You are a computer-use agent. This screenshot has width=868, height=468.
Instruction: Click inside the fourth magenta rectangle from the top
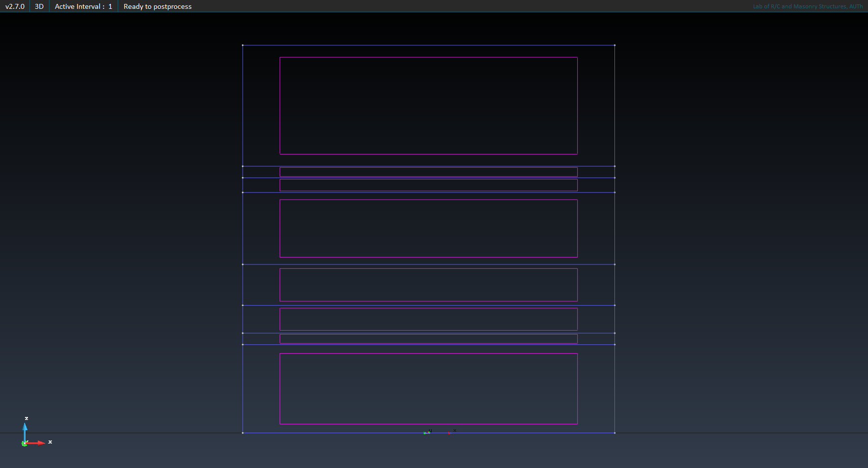428,228
